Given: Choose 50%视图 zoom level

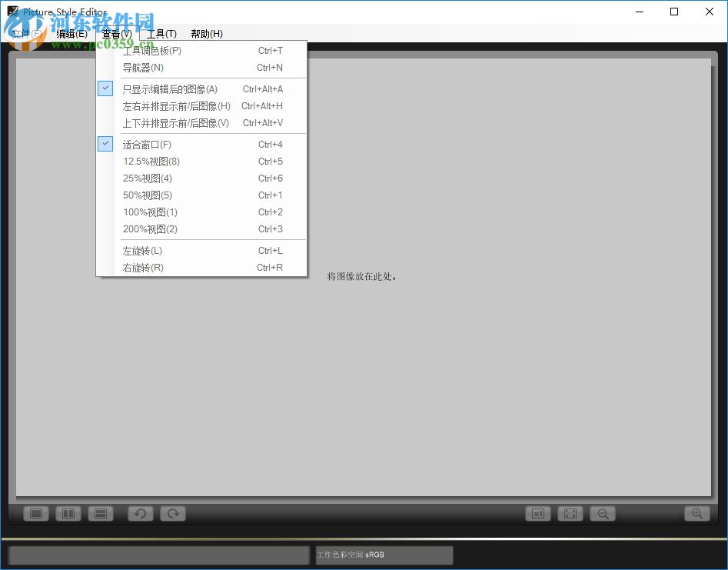Looking at the screenshot, I should [147, 195].
